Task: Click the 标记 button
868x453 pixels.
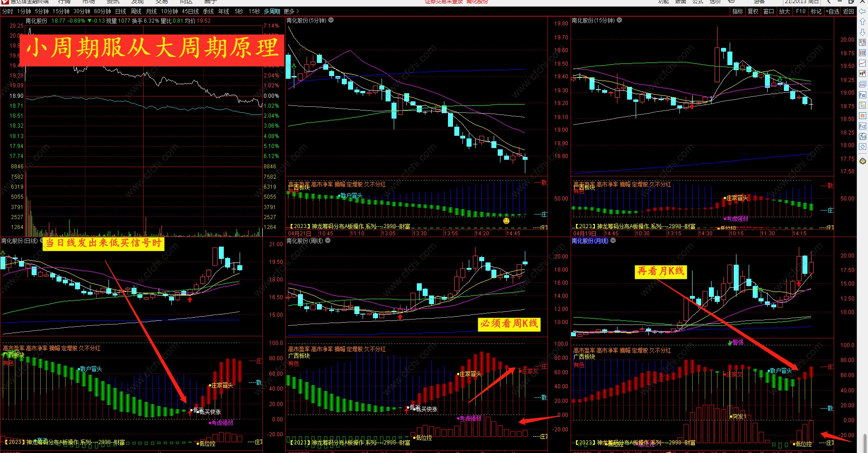Action: click(x=816, y=11)
